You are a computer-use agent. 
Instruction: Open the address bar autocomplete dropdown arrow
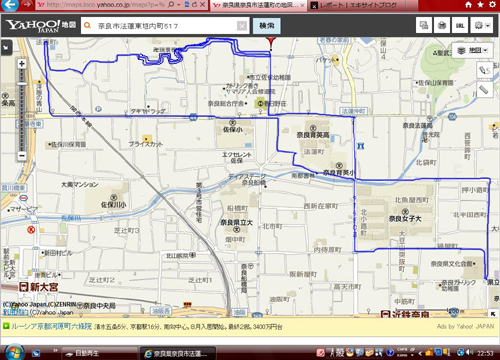[x=178, y=5]
